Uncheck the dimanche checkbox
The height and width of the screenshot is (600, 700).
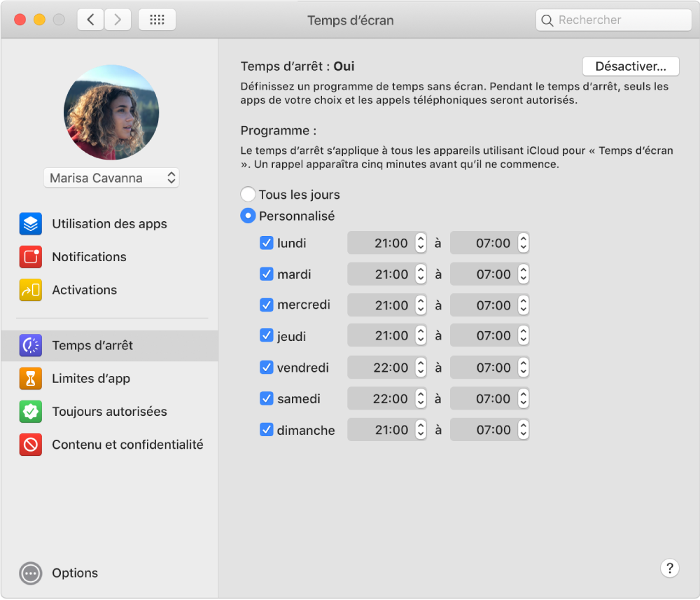click(267, 430)
